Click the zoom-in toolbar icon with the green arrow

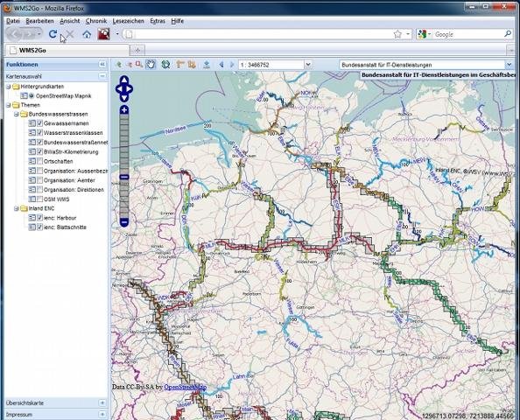tap(118, 65)
